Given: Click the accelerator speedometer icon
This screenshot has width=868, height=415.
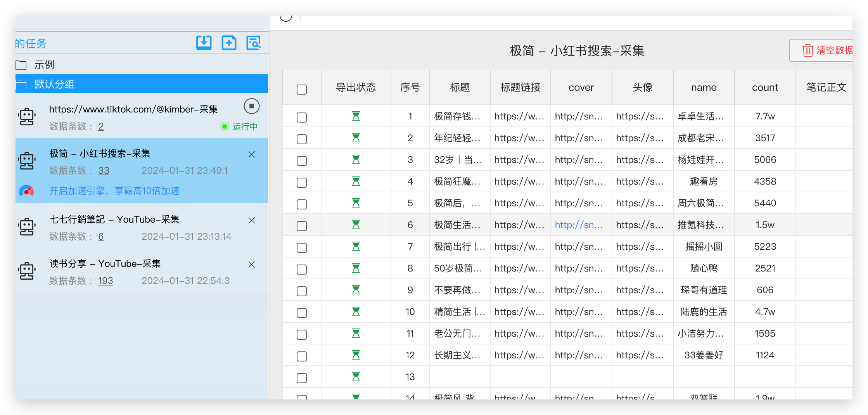Looking at the screenshot, I should (x=26, y=191).
